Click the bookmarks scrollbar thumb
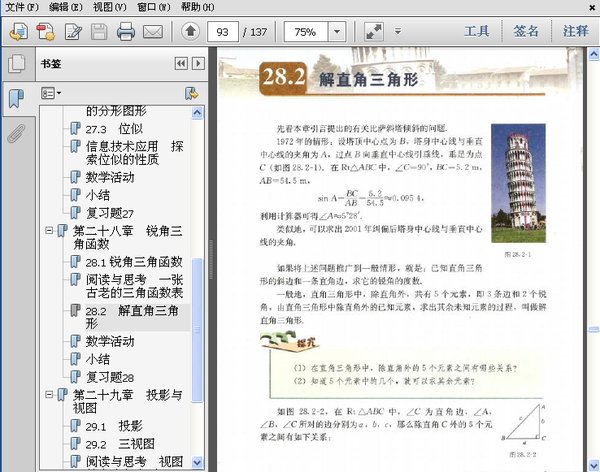Screen dimensions: 600x472 click(x=197, y=330)
